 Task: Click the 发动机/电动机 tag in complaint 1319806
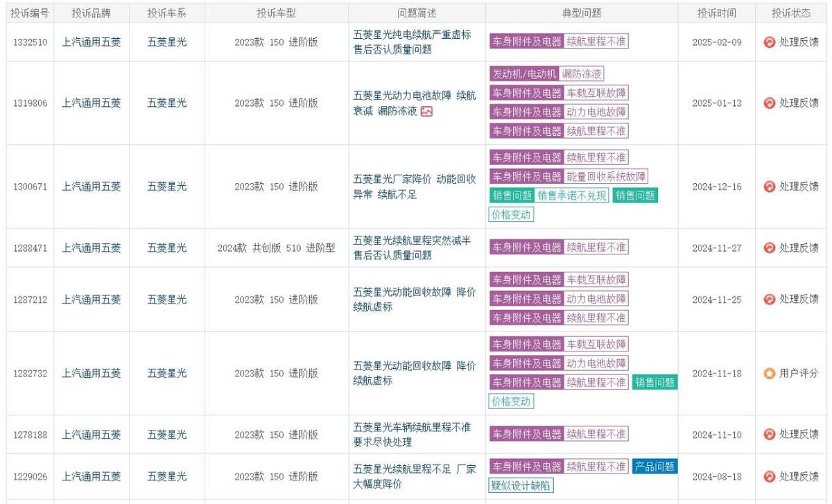pyautogui.click(x=524, y=74)
